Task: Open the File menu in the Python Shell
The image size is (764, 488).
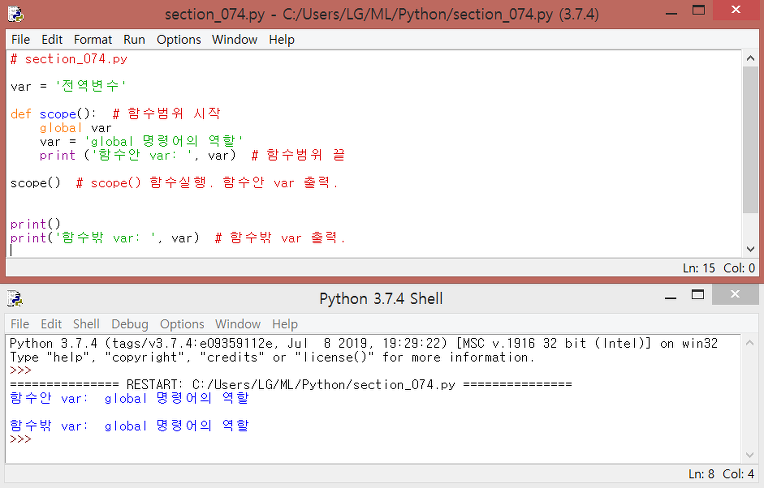Action: pyautogui.click(x=20, y=324)
